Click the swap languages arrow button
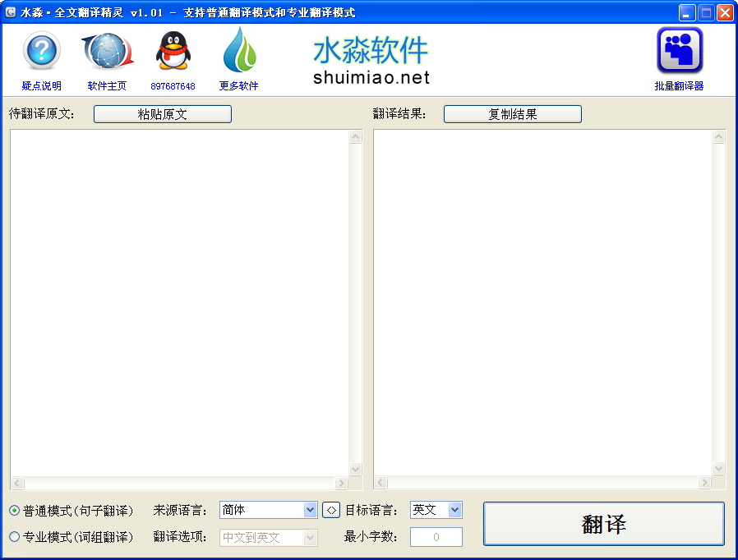Image resolution: width=738 pixels, height=560 pixels. [x=331, y=510]
